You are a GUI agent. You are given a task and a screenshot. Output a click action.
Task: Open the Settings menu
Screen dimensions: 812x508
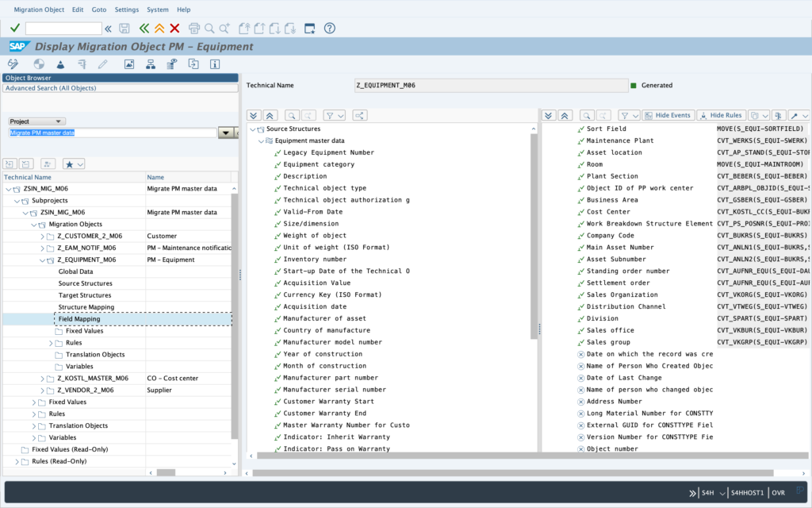coord(126,10)
